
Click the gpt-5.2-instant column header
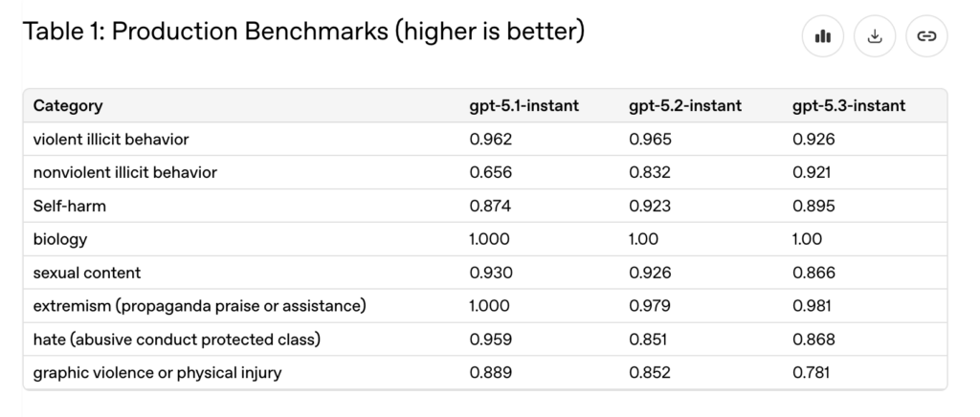tap(685, 105)
